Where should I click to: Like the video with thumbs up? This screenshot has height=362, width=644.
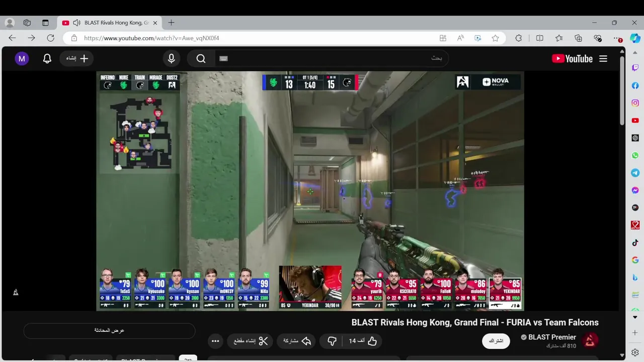pos(363,341)
